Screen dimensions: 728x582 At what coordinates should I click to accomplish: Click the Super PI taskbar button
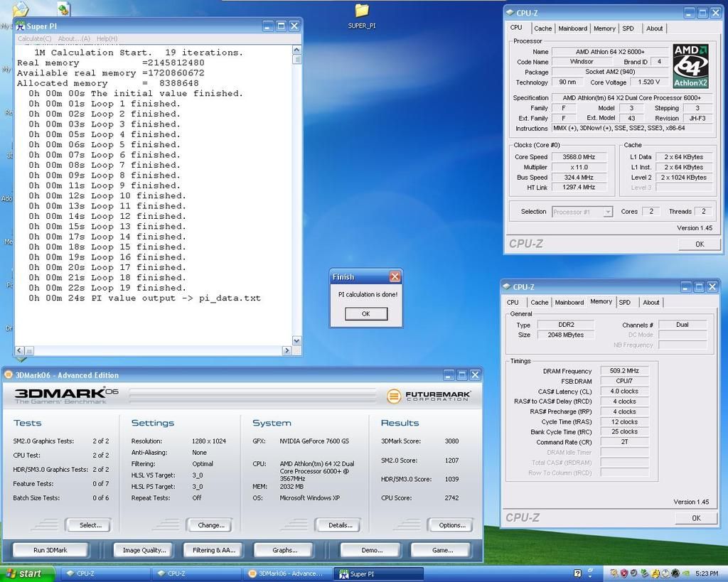tap(378, 573)
